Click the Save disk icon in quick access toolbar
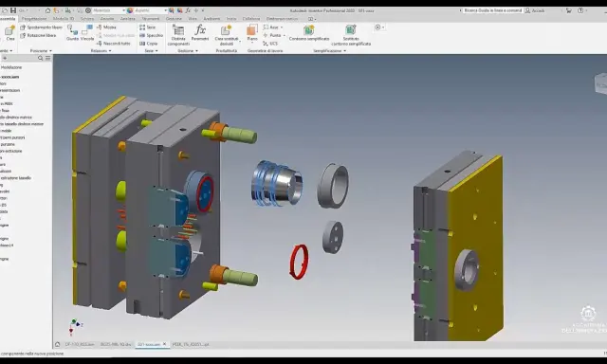This screenshot has height=364, width=607. (x=13, y=10)
